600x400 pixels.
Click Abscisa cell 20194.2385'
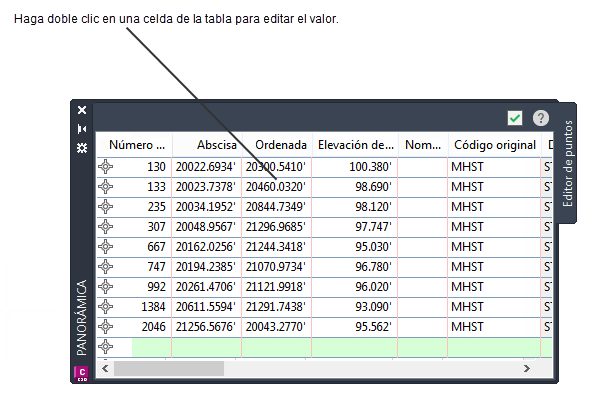(x=207, y=267)
